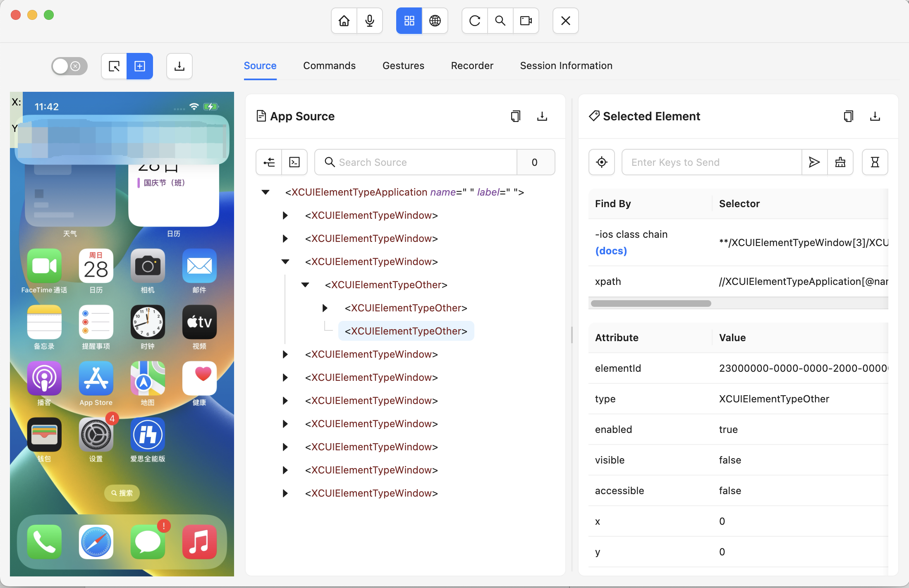Enable tap/swipe by coordinates mode
This screenshot has width=909, height=588.
(140, 66)
